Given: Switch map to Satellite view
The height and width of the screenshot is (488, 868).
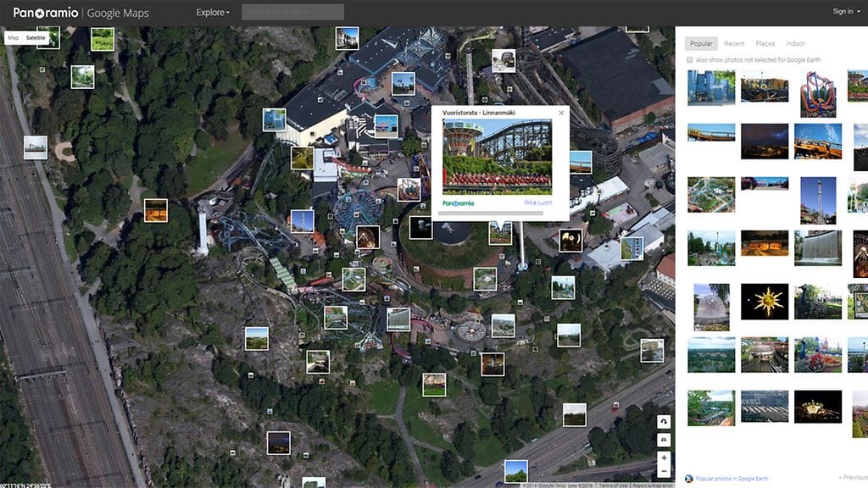Looking at the screenshot, I should coord(36,38).
